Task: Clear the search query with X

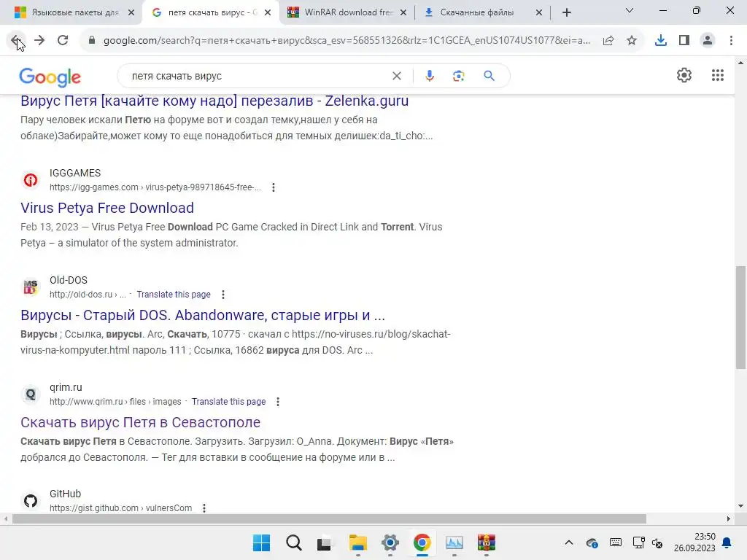Action: pos(396,76)
